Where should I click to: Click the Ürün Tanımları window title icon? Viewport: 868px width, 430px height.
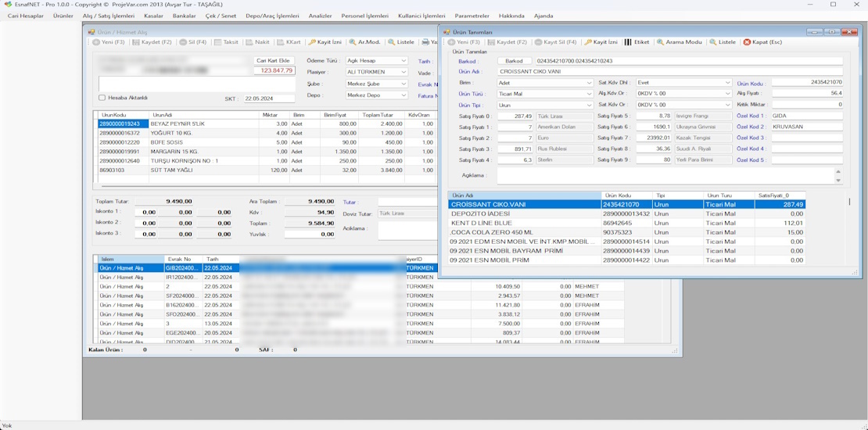447,33
